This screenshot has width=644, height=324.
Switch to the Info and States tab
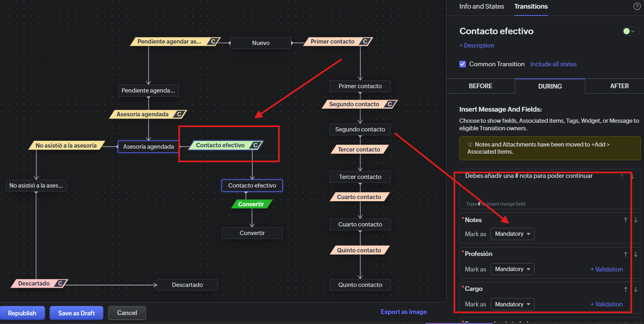[x=481, y=6]
